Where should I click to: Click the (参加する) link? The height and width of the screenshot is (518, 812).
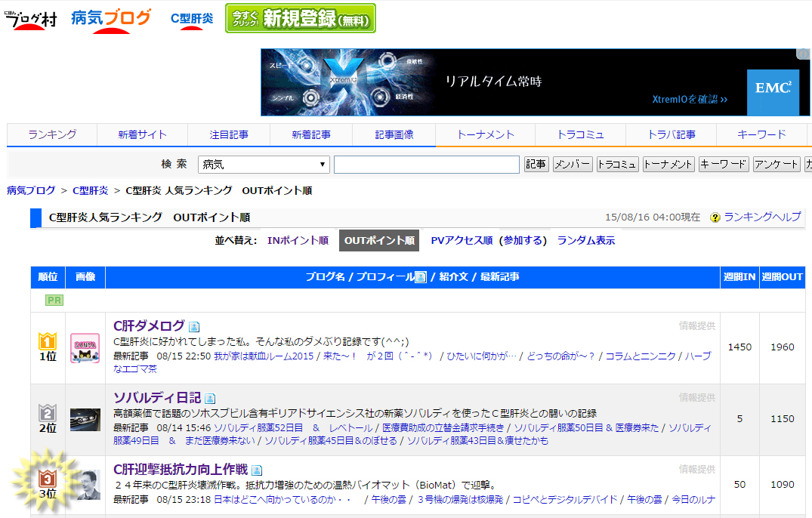(523, 240)
